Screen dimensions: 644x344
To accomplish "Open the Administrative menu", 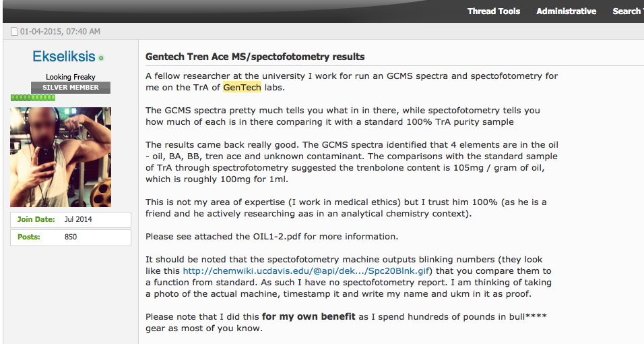I will (x=566, y=11).
